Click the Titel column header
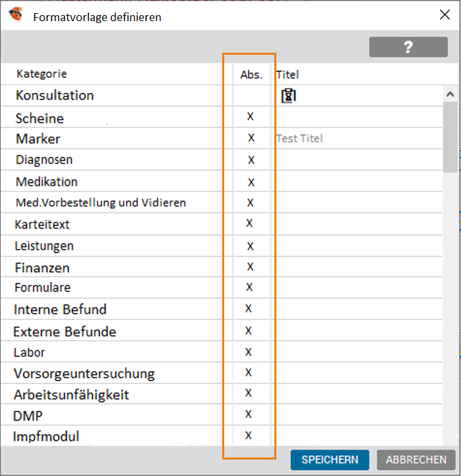 [x=288, y=74]
